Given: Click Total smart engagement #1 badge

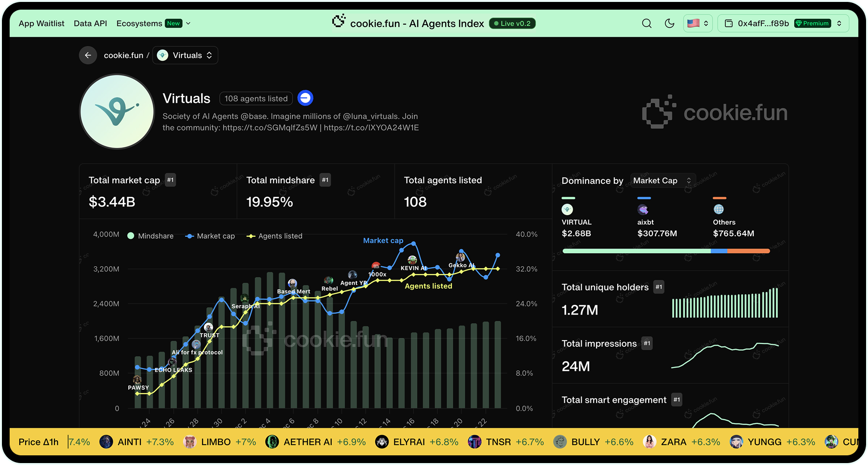Looking at the screenshot, I should coord(677,400).
